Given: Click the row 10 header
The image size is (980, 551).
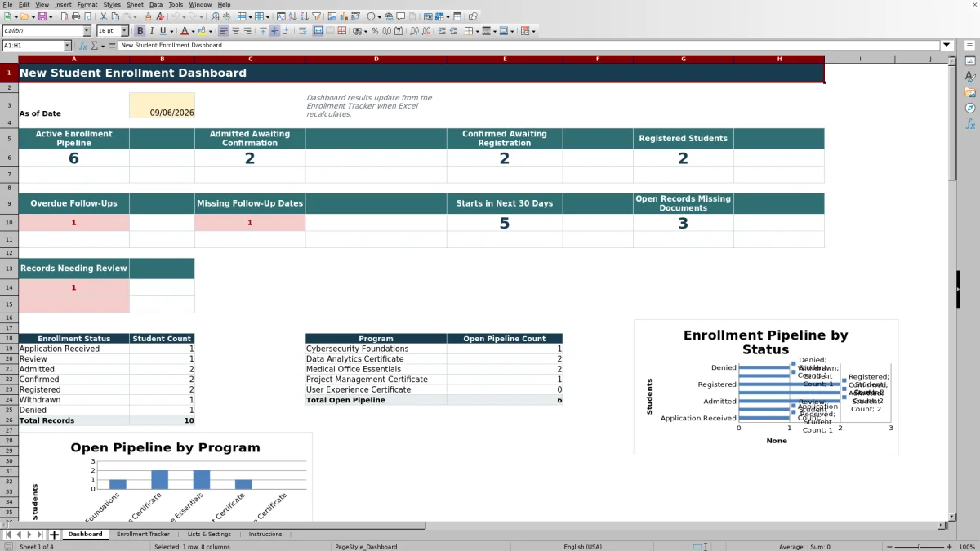Looking at the screenshot, I should tap(9, 223).
